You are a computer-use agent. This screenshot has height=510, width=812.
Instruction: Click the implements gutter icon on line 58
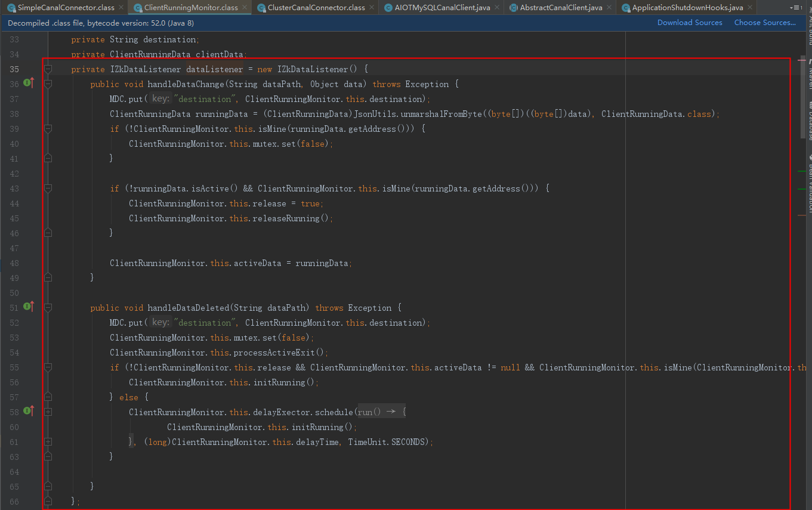tap(28, 411)
